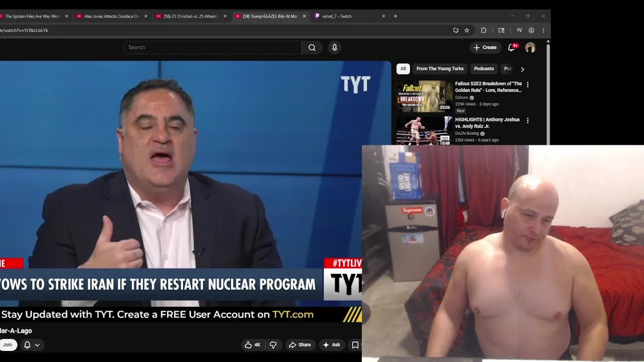The height and width of the screenshot is (362, 644).
Task: Click the YouTube Search input field
Action: pos(212,47)
